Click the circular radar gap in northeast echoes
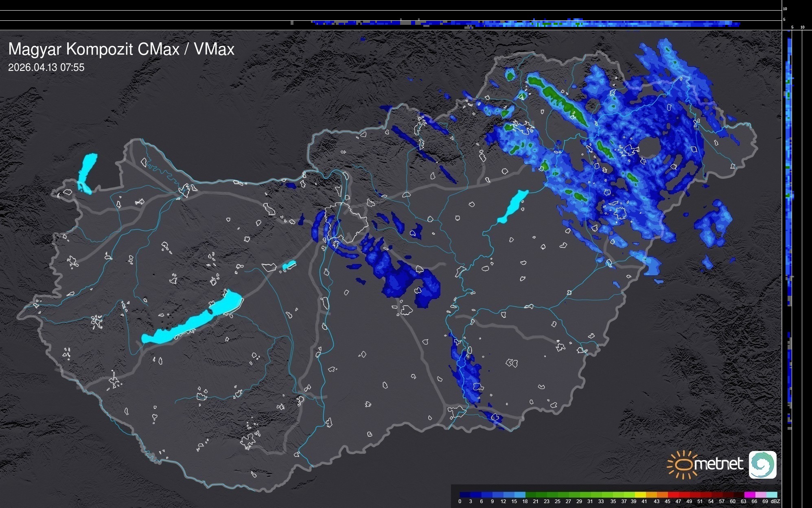The image size is (812, 508). click(649, 147)
